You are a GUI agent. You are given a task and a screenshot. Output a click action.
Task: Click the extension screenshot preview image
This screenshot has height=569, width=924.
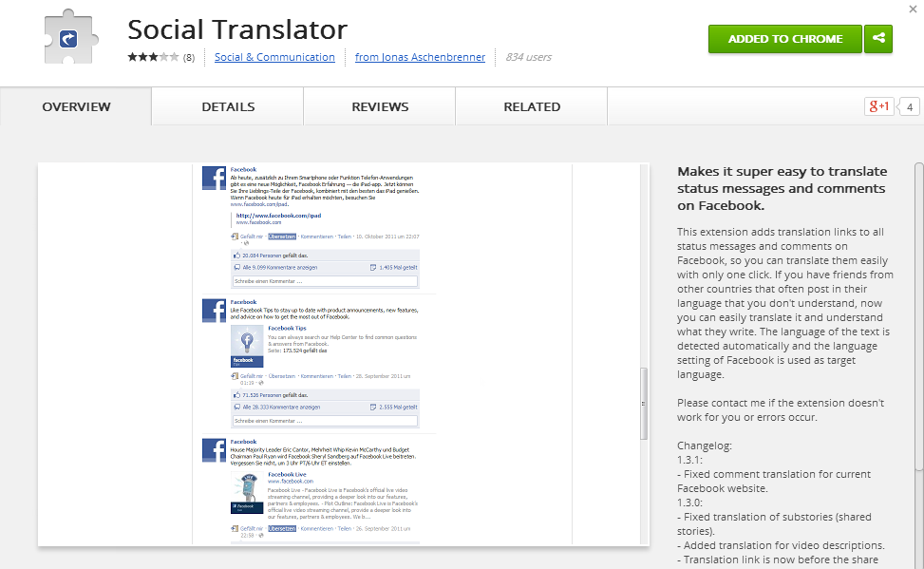click(x=344, y=354)
